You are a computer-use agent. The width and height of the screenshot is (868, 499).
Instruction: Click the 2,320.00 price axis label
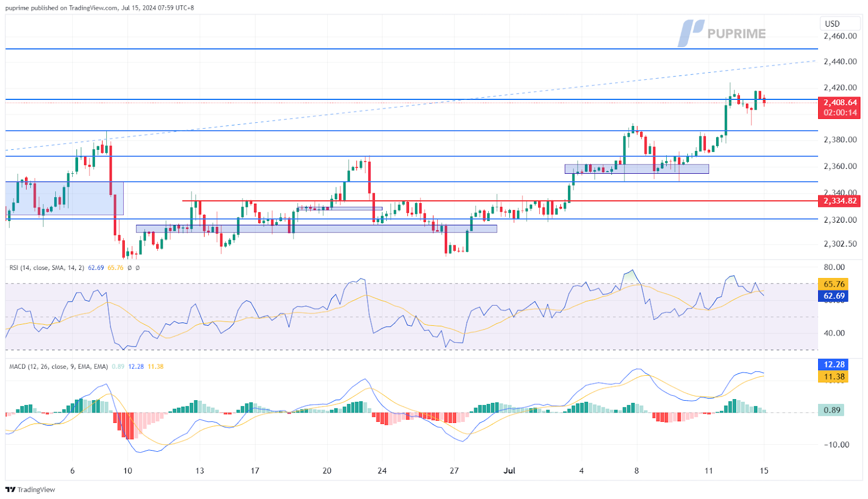(x=840, y=220)
